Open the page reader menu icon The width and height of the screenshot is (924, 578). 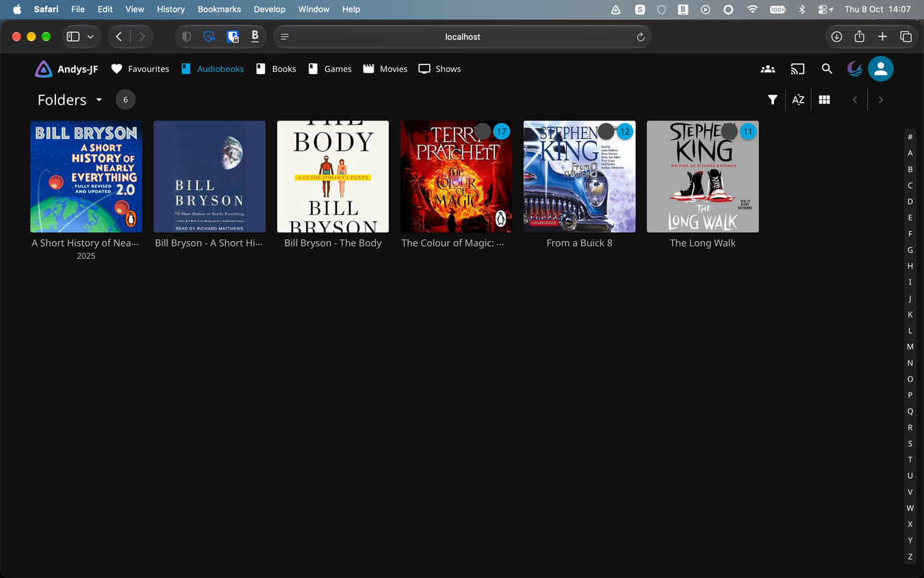coord(285,37)
